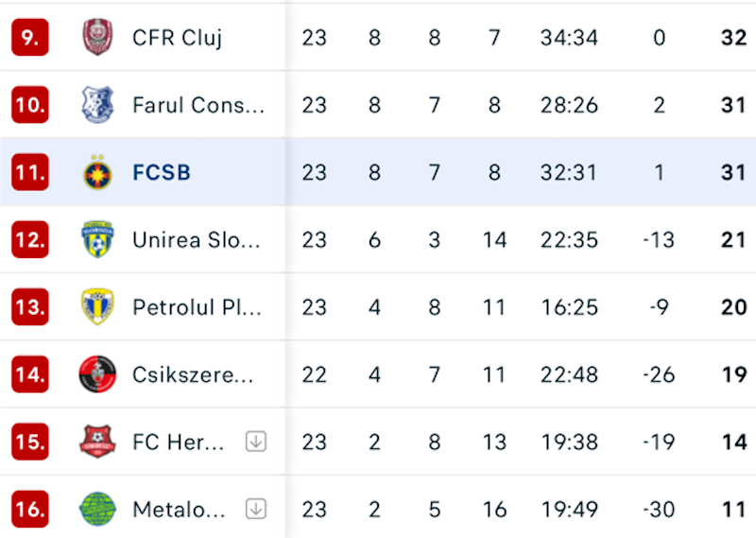Open the Csikszereda team link
Screen dimensions: 756x538
coord(193,375)
